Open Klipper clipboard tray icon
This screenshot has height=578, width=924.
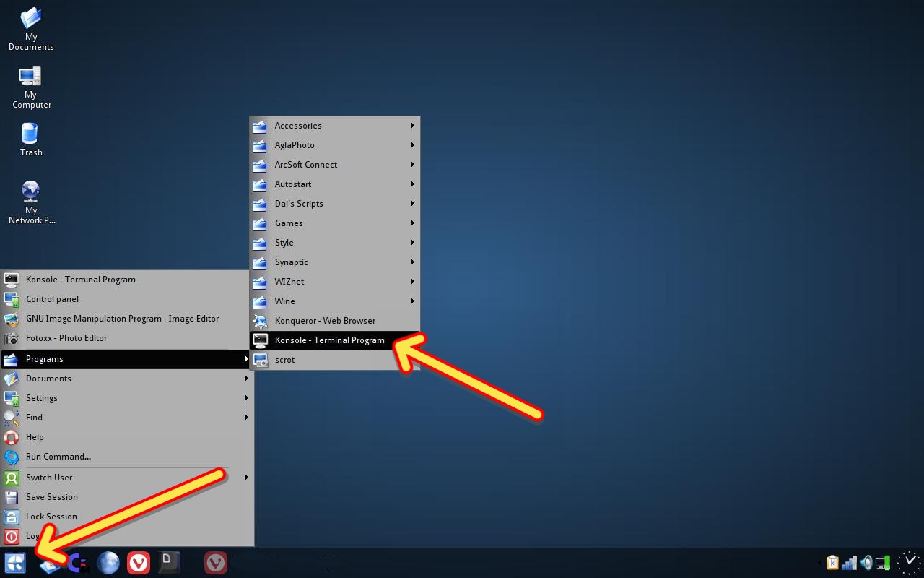[832, 563]
